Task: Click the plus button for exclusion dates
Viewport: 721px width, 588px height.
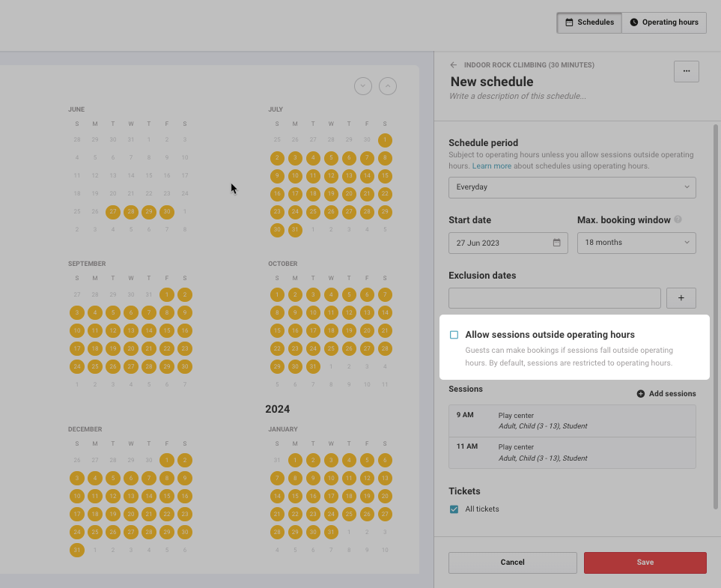Action: (x=681, y=297)
